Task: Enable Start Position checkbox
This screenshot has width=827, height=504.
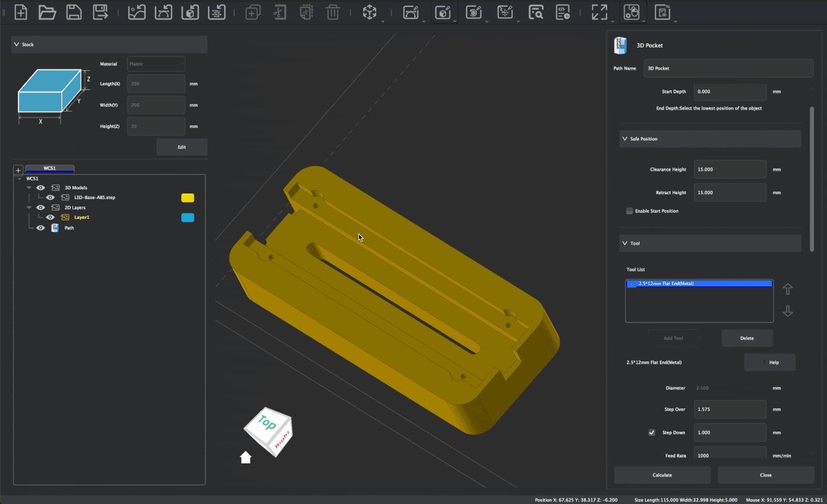Action: tap(629, 211)
